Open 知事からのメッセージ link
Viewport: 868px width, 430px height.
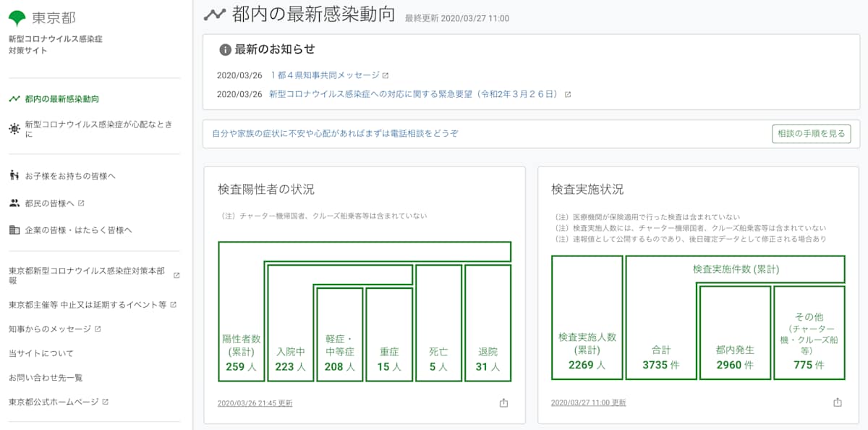point(50,329)
